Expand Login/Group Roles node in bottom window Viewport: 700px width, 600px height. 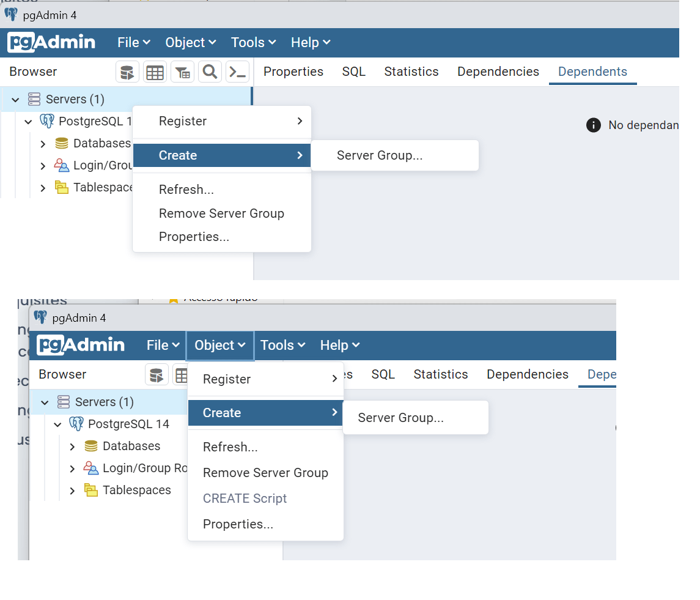(x=72, y=469)
